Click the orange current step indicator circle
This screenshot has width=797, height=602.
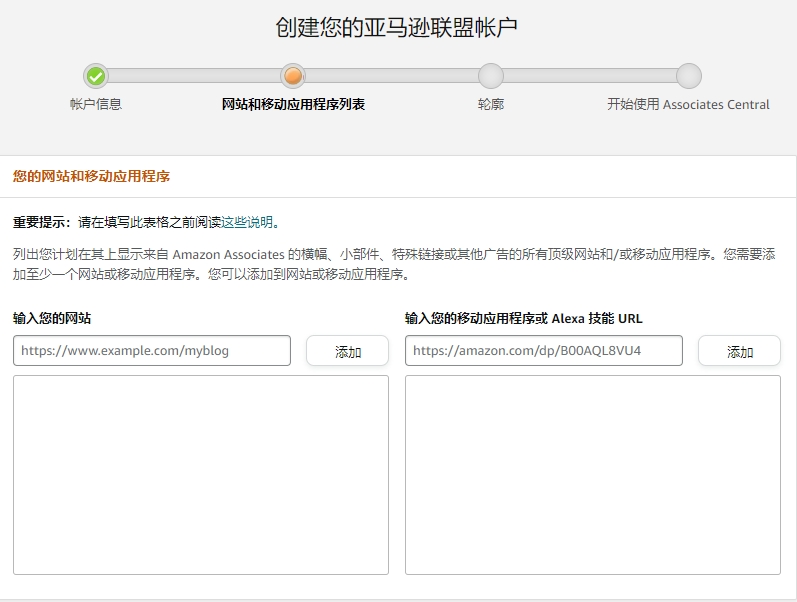[293, 76]
